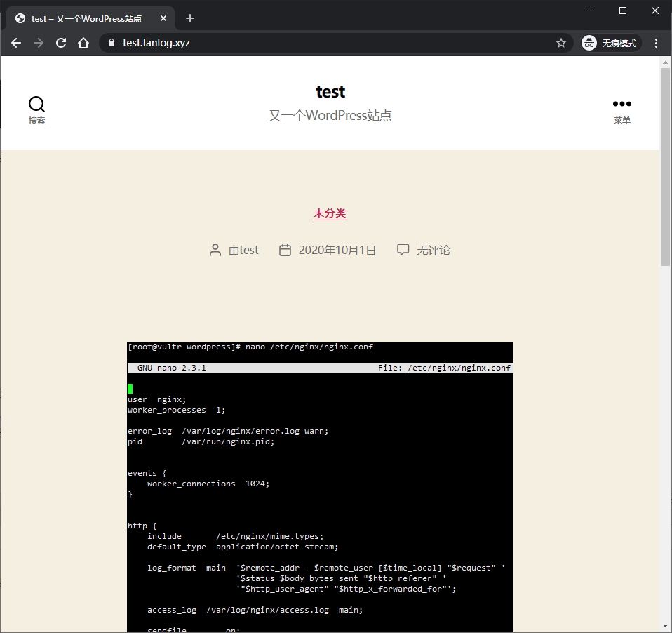Click the page's vertical scrollbar thumb
The image size is (672, 633).
point(665,167)
